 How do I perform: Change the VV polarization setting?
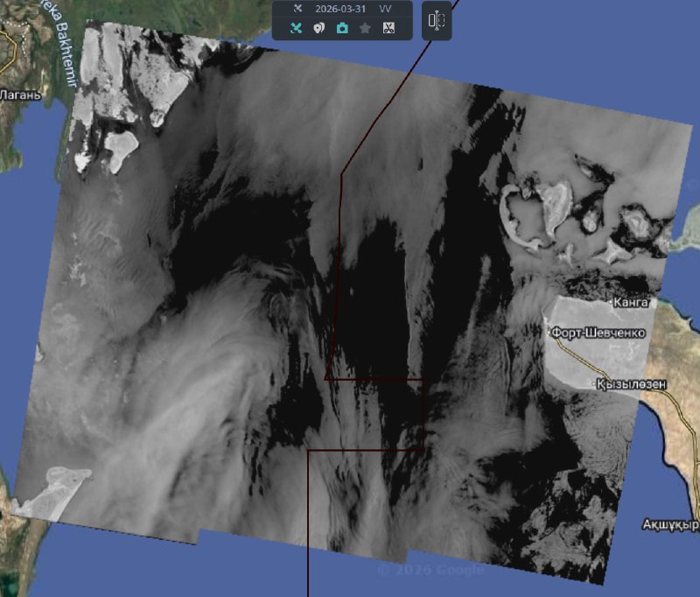(385, 9)
